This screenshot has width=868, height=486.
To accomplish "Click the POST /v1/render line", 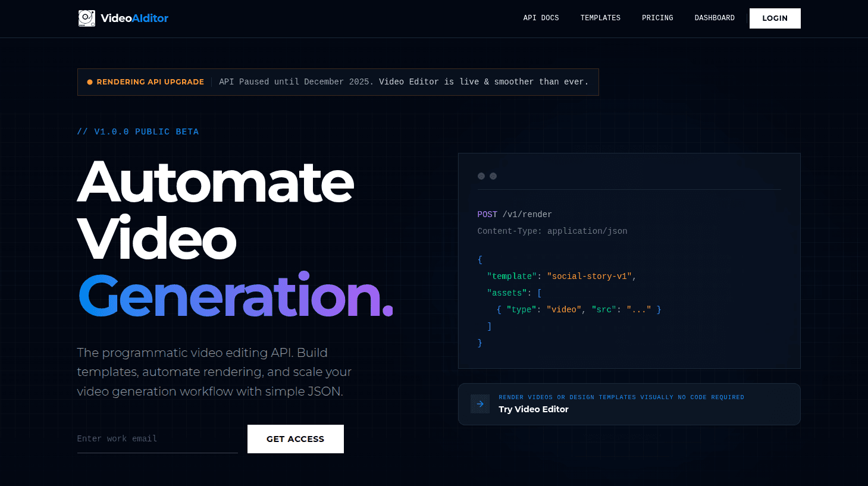I will 515,214.
